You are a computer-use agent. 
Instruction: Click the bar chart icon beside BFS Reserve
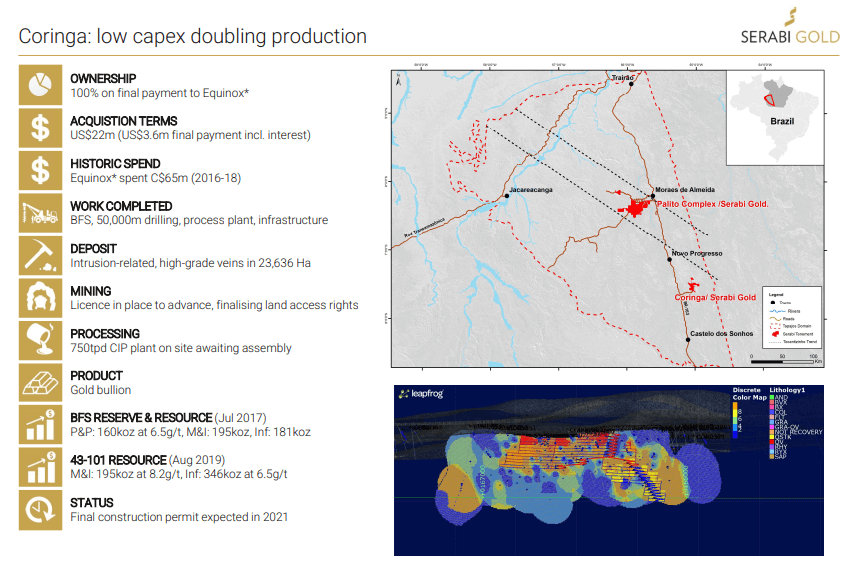40,425
